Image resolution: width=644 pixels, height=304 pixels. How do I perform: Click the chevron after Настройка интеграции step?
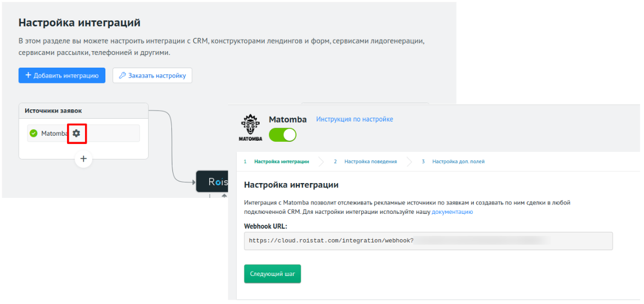click(321, 162)
